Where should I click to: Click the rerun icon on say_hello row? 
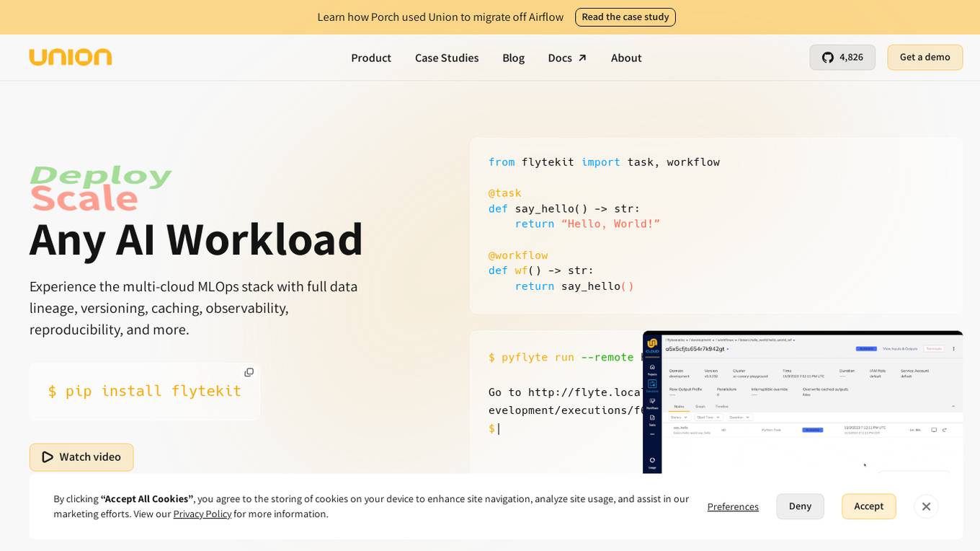944,430
